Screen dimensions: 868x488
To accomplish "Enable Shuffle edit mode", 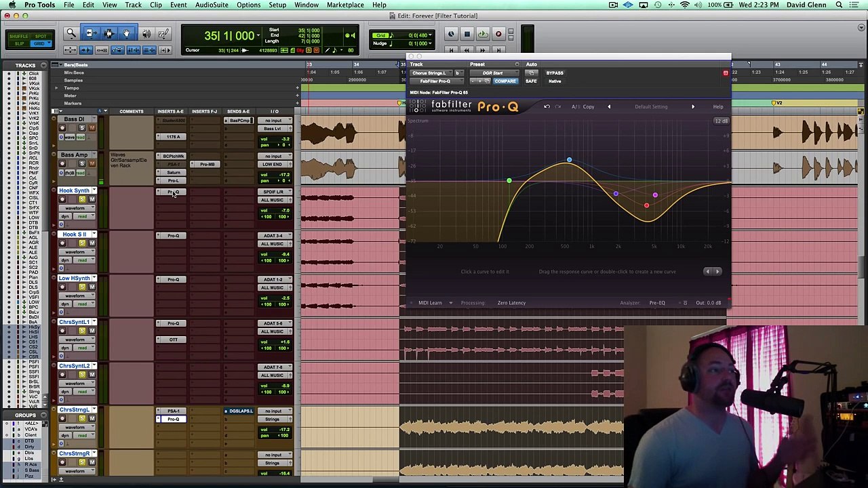I will [x=19, y=36].
